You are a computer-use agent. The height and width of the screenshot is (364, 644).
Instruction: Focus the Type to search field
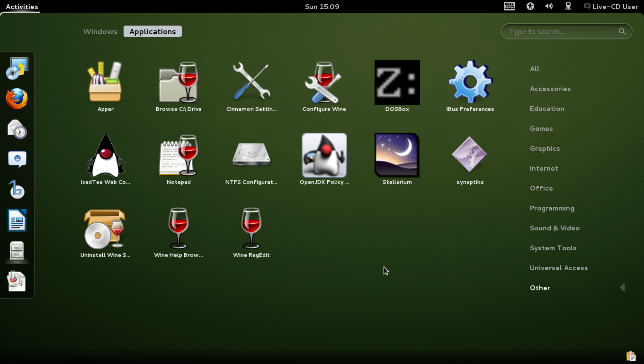(566, 31)
